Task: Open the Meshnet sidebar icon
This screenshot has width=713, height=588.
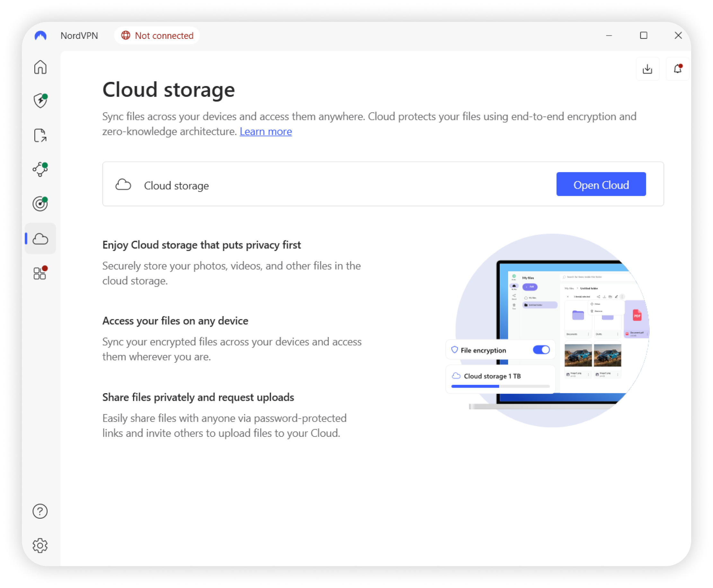Action: coord(40,169)
